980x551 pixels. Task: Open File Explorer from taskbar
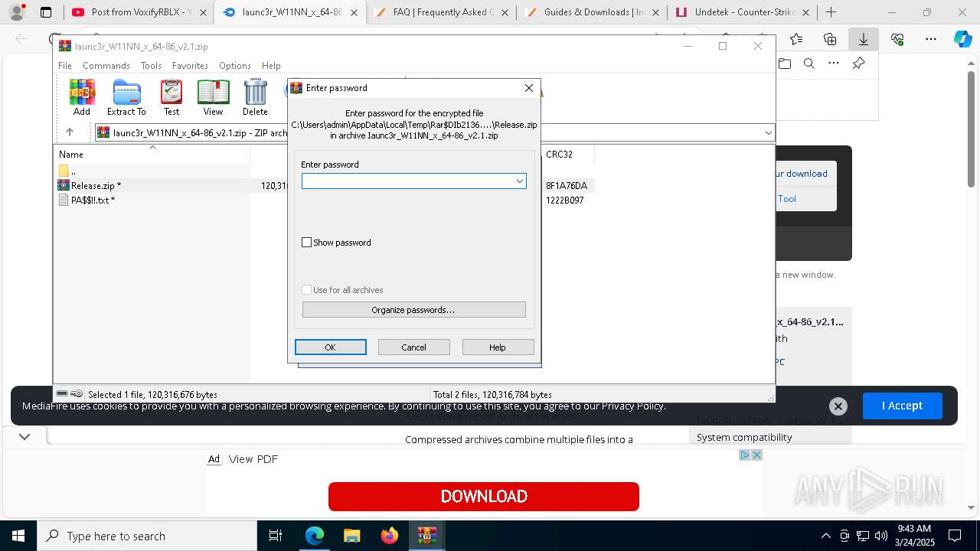pos(351,536)
